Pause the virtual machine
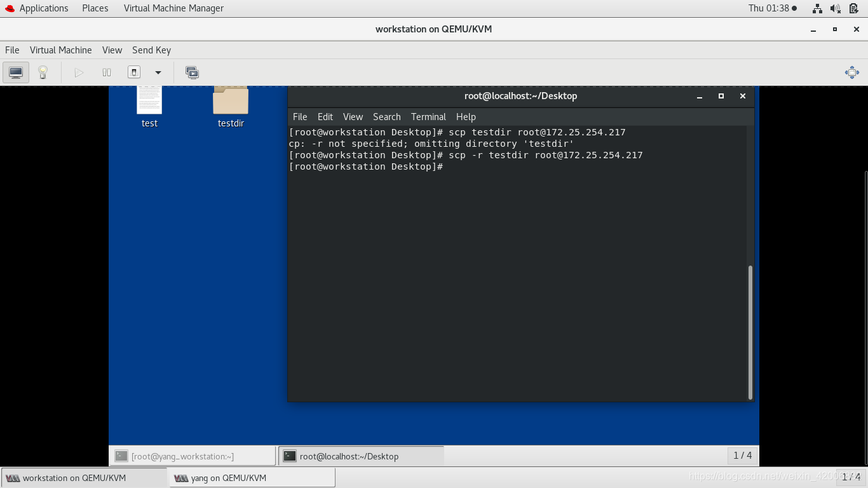The width and height of the screenshot is (868, 488). (107, 72)
